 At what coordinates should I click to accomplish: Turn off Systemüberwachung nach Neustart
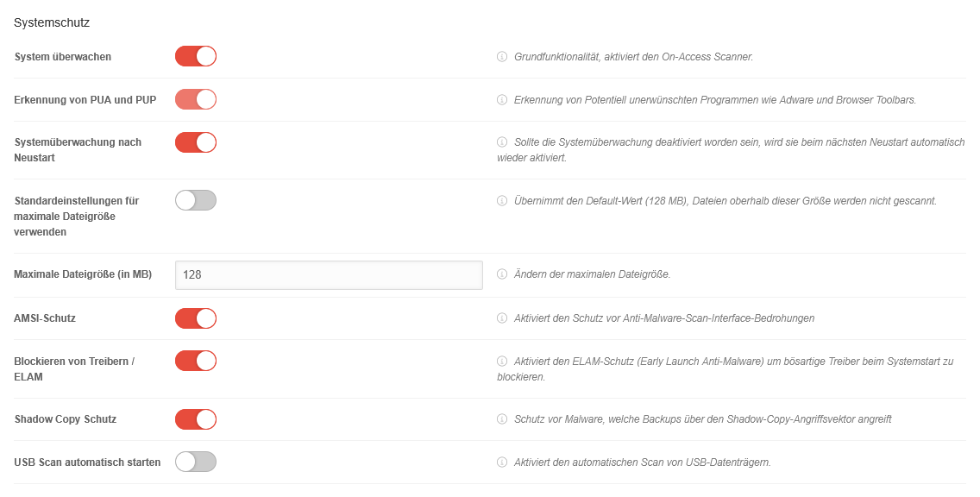(195, 142)
